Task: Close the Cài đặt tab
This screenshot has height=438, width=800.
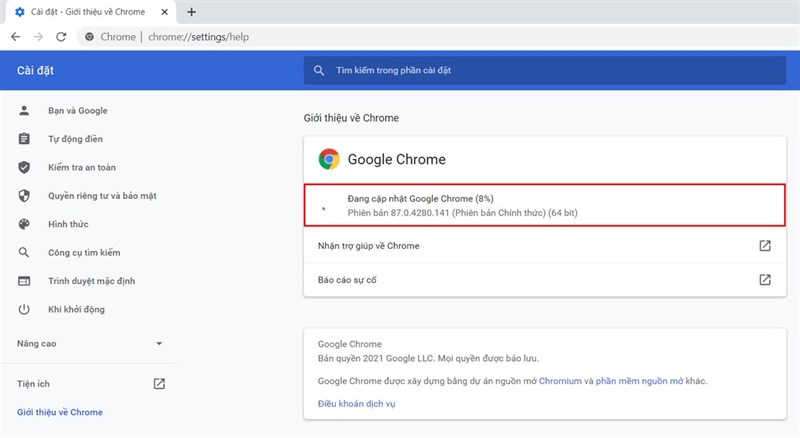Action: 164,12
